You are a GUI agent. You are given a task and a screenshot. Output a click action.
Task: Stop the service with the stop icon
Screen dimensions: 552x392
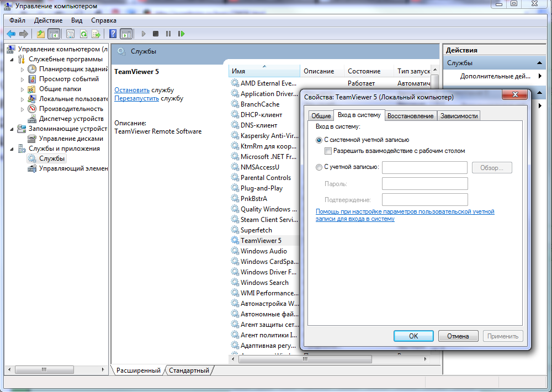point(156,34)
